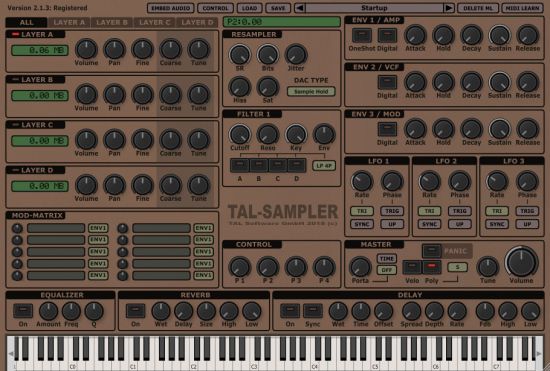Click the Resampler Hiss knob

pos(240,87)
